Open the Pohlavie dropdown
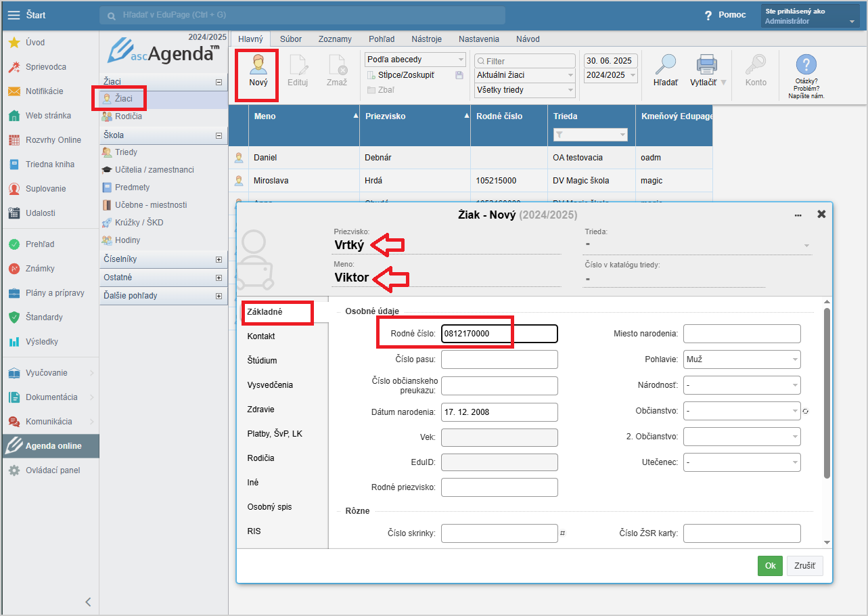Image resolution: width=868 pixels, height=616 pixels. [x=741, y=359]
